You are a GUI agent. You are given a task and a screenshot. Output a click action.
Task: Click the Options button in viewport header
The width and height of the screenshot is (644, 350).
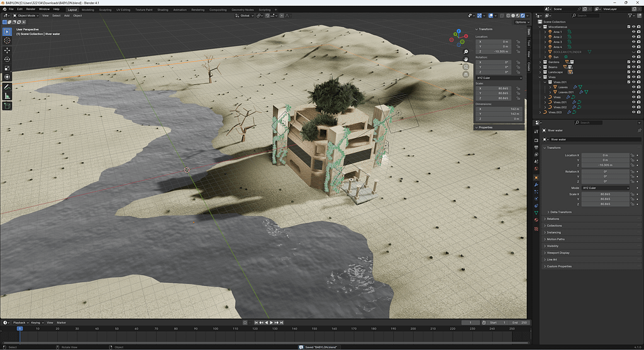[x=520, y=22]
